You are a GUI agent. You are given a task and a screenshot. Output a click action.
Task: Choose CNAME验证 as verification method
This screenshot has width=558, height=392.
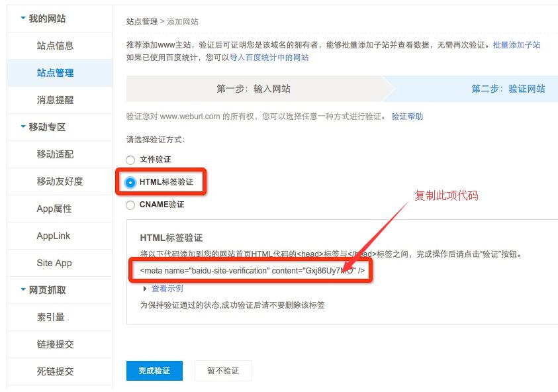click(x=130, y=203)
